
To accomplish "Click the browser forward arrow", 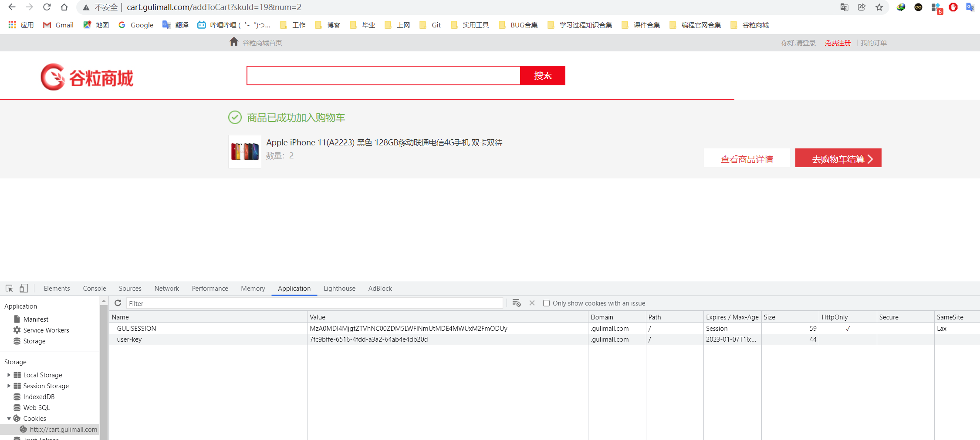I will 29,7.
